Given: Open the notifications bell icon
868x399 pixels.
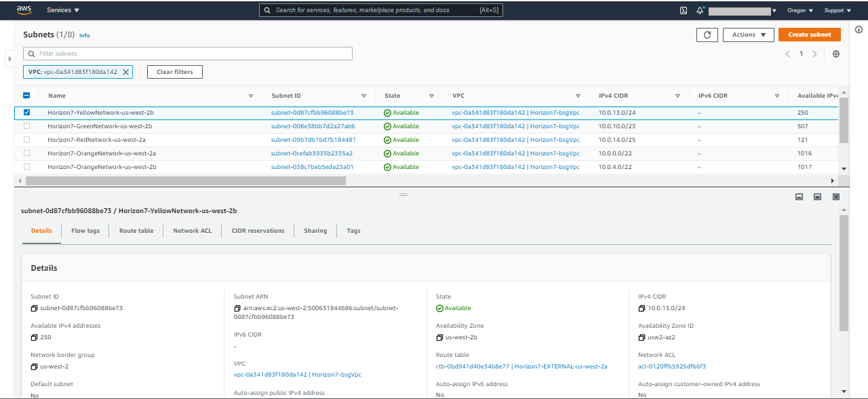Looking at the screenshot, I should 700,10.
